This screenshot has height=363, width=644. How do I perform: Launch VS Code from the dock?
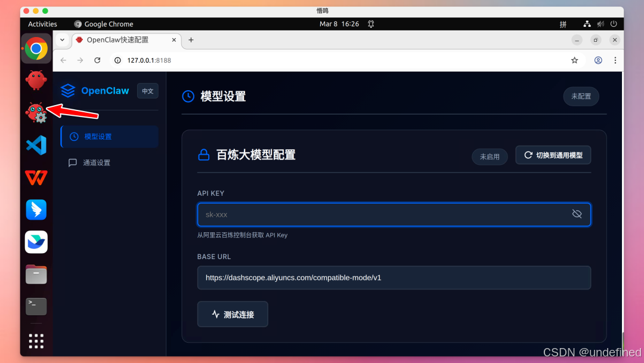(36, 144)
